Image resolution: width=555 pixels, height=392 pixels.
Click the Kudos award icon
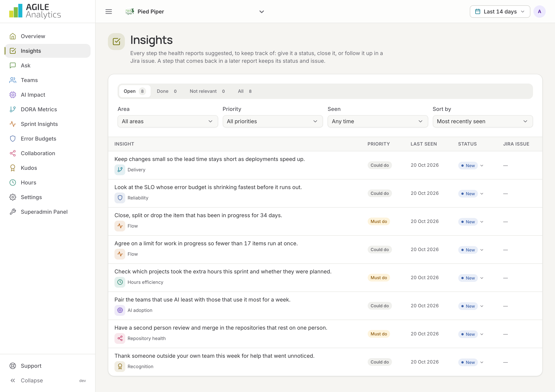tap(13, 168)
